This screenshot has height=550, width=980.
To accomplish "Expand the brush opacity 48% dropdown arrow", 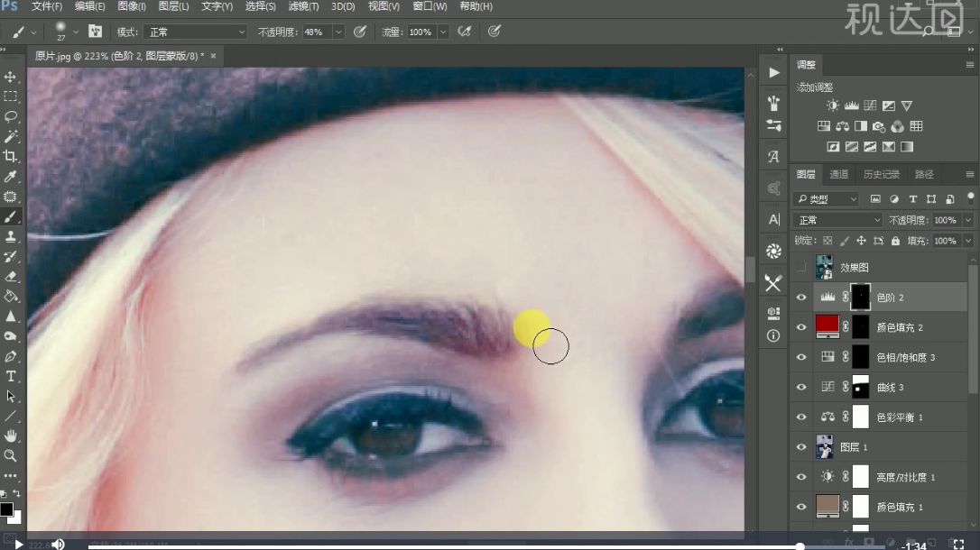I will [x=338, y=32].
